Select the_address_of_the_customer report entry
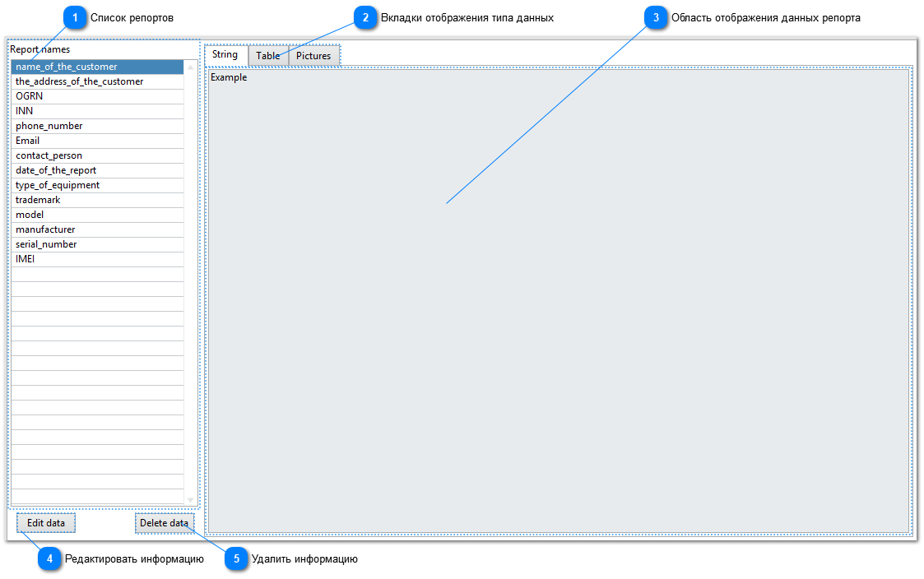Screen dimensions: 924x579 pos(79,81)
